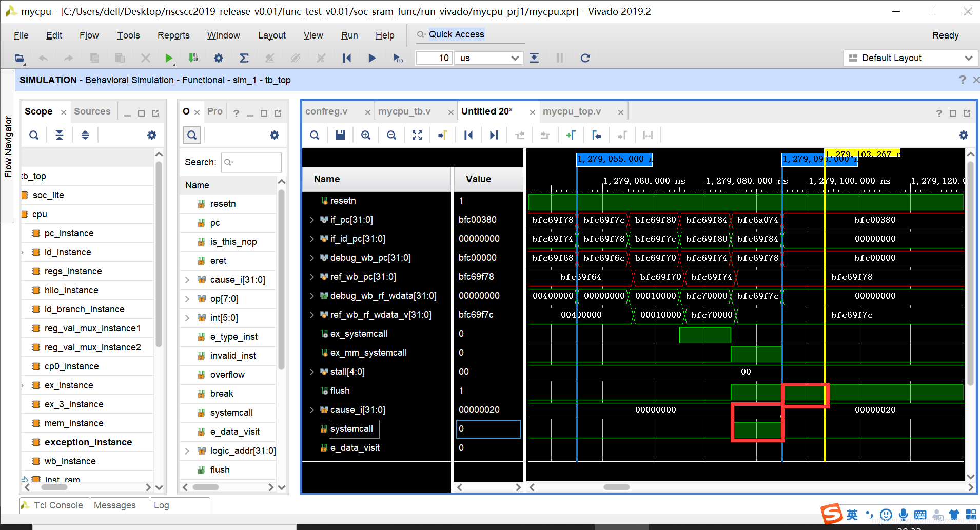The height and width of the screenshot is (530, 980).
Task: Expand stall[4:0] signal
Action: click(x=311, y=372)
